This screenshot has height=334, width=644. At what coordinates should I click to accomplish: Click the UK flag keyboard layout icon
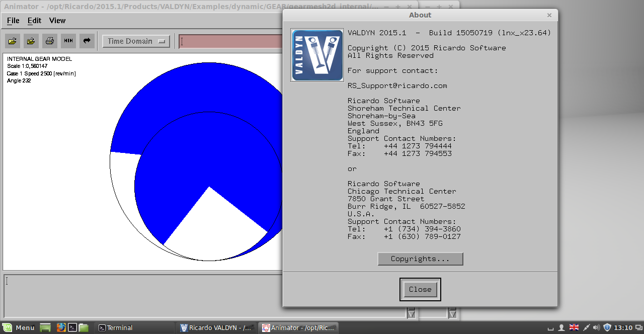[x=574, y=327]
